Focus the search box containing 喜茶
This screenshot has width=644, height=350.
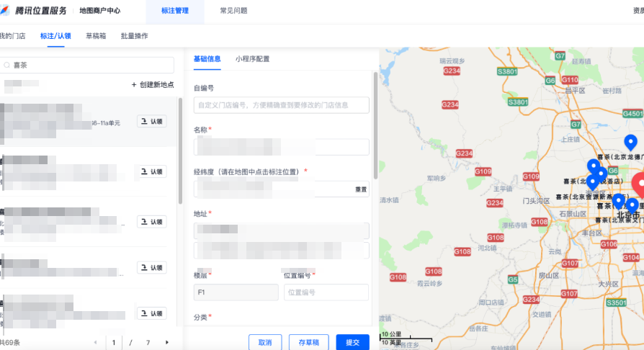point(87,66)
